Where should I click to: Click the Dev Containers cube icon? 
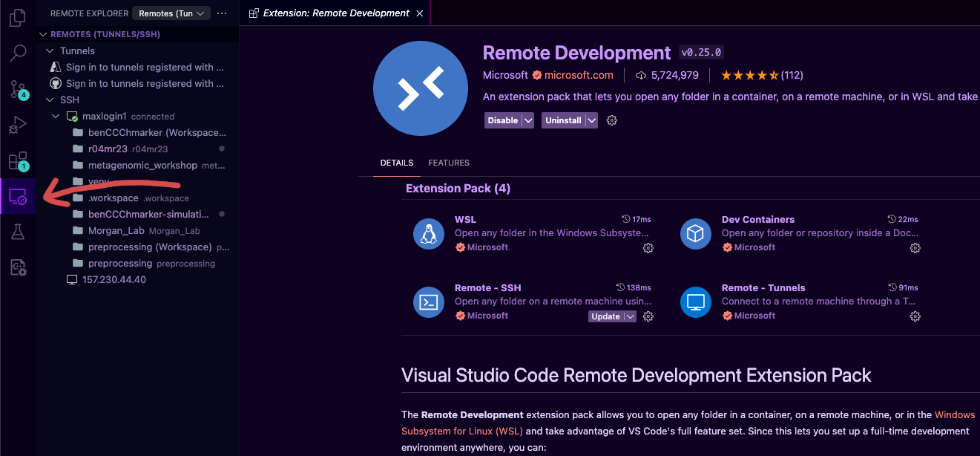tap(695, 234)
